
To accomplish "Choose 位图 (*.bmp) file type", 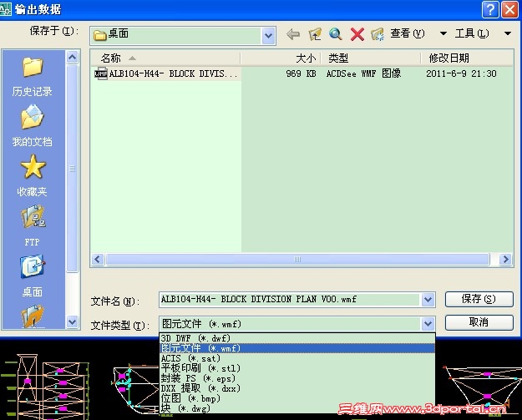I will point(297,398).
